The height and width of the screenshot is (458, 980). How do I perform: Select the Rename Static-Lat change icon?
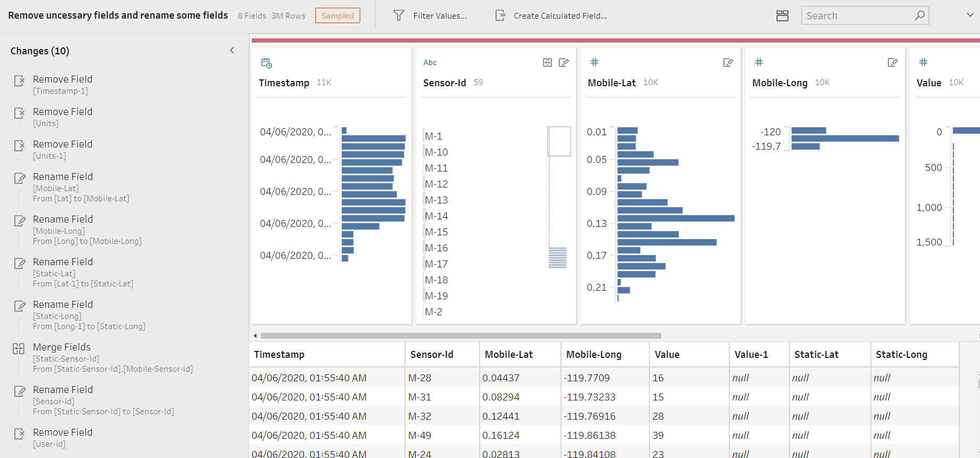[20, 264]
